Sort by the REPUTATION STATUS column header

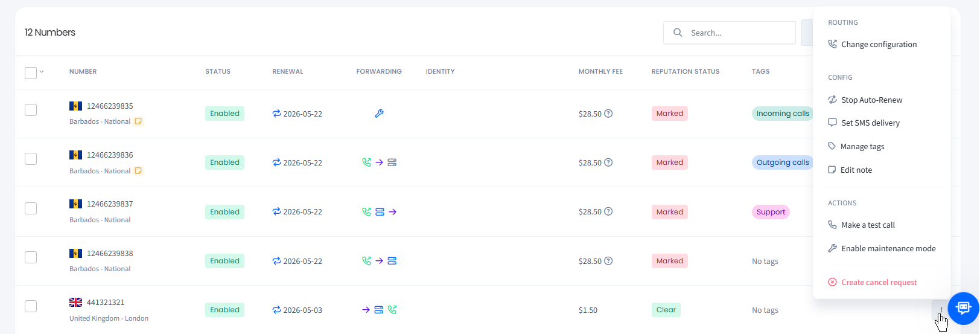[x=686, y=71]
